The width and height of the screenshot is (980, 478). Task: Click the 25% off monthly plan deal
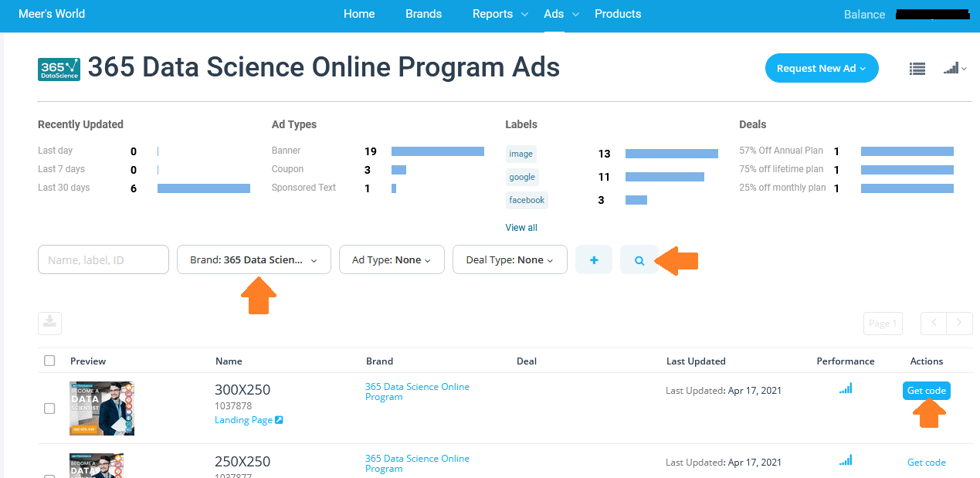click(x=846, y=188)
